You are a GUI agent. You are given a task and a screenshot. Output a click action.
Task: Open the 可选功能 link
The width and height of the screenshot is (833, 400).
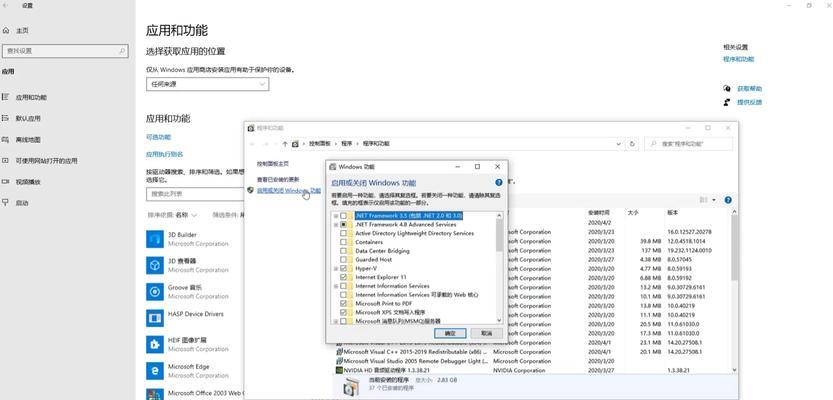coord(158,137)
